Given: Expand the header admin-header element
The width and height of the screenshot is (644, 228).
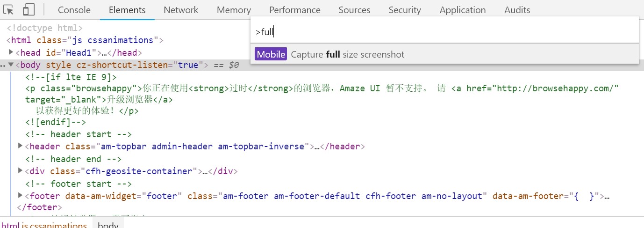Looking at the screenshot, I should 20,146.
